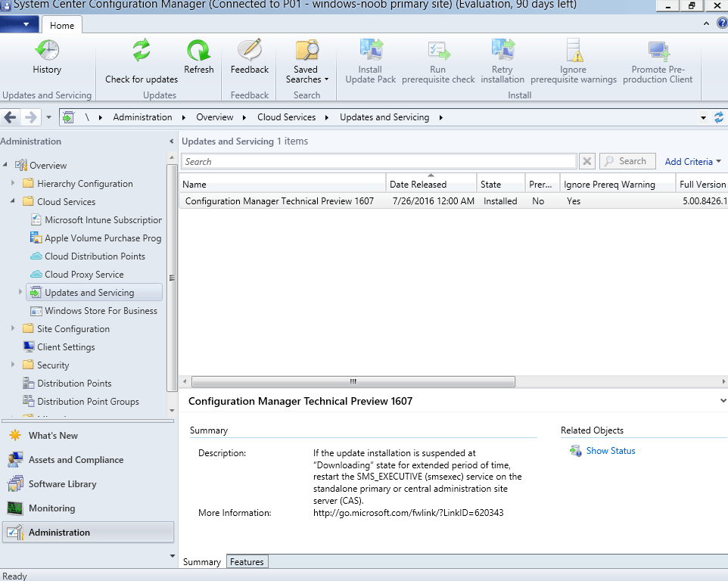Select Updates and Servicing tree node
Image resolution: width=728 pixels, height=581 pixels.
pos(95,292)
